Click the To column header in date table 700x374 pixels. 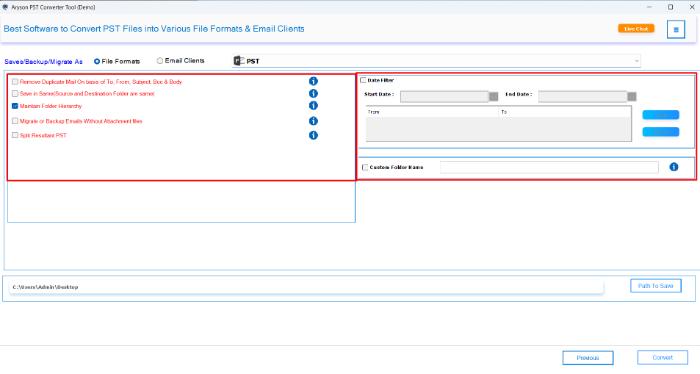564,112
